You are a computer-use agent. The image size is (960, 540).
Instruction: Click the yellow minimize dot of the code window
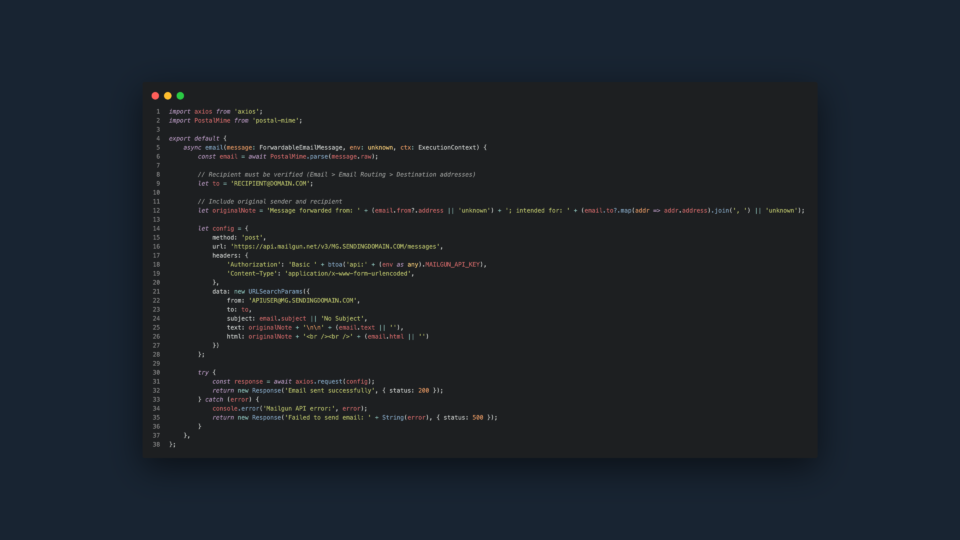pos(168,96)
